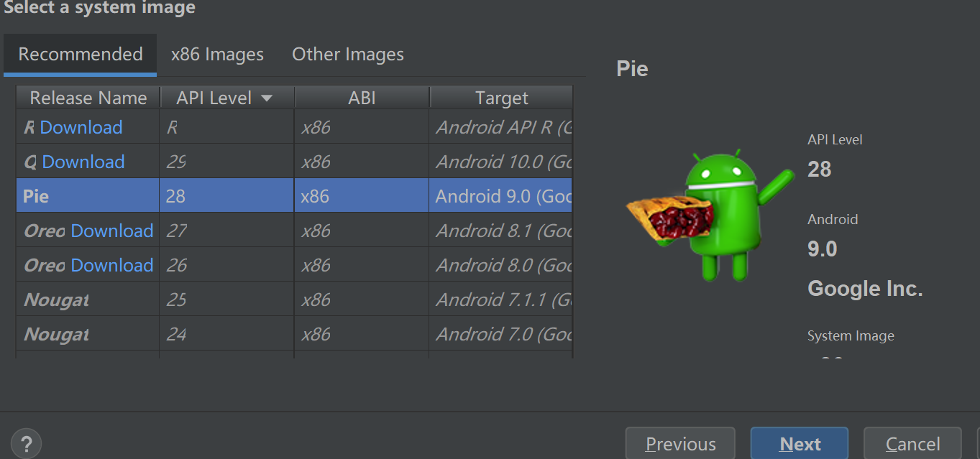This screenshot has width=980, height=459.
Task: Click API level 24 cell
Action: point(226,333)
